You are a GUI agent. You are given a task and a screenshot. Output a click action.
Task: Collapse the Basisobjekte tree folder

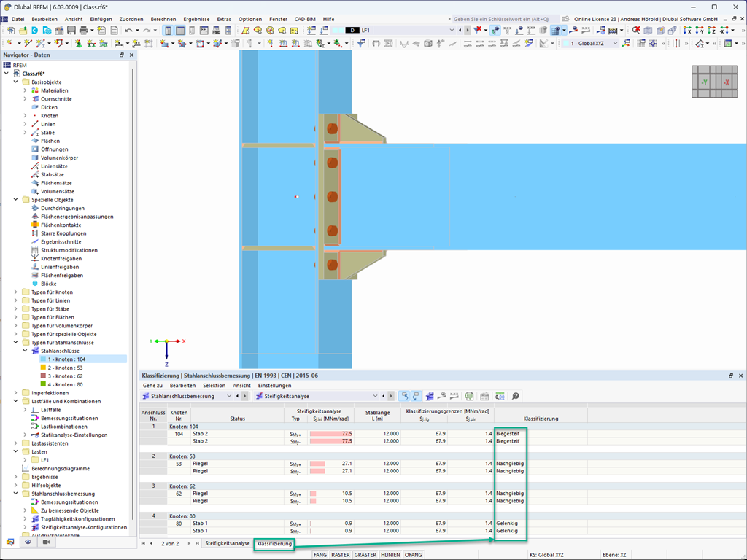click(16, 82)
